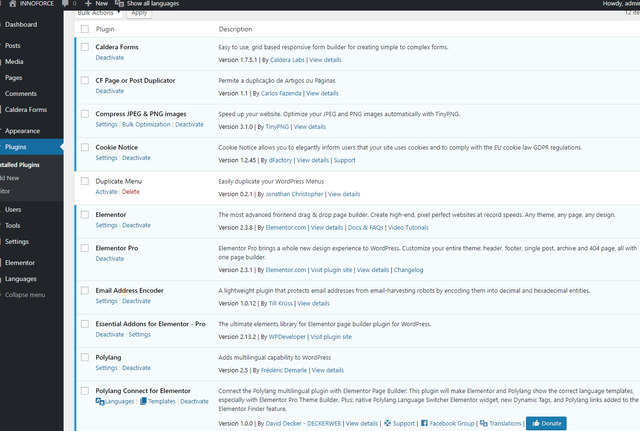Click the Templates icon under Polylang Connect

[x=143, y=402]
